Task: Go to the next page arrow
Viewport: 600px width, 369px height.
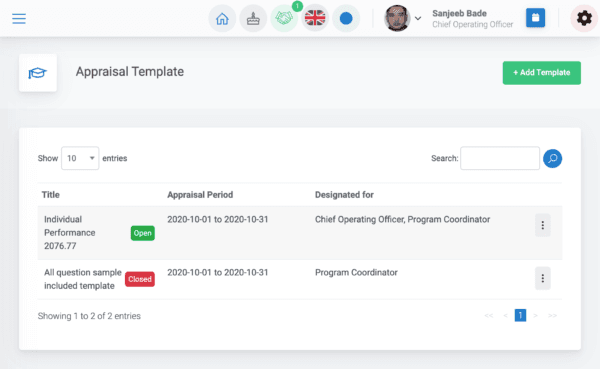Action: pos(536,315)
